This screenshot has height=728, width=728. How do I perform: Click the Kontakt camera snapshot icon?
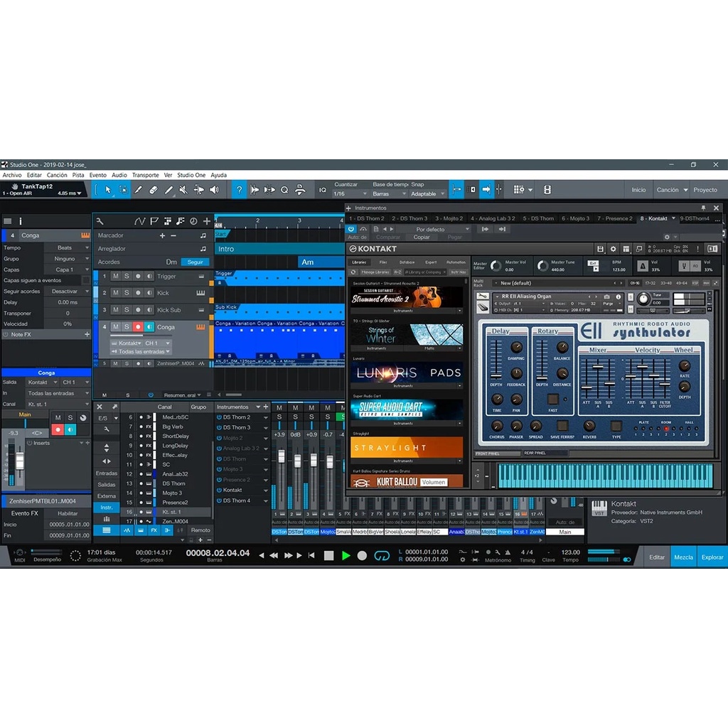[x=607, y=296]
